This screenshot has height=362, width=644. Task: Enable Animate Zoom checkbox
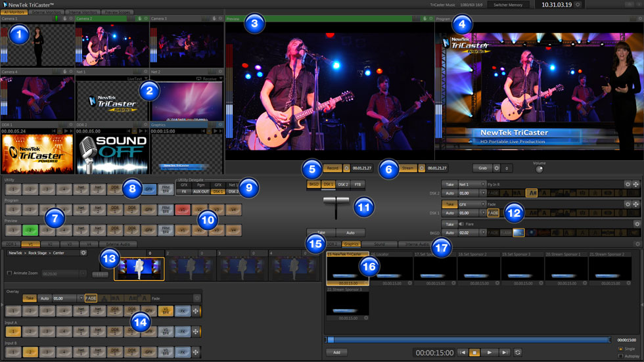click(x=9, y=273)
